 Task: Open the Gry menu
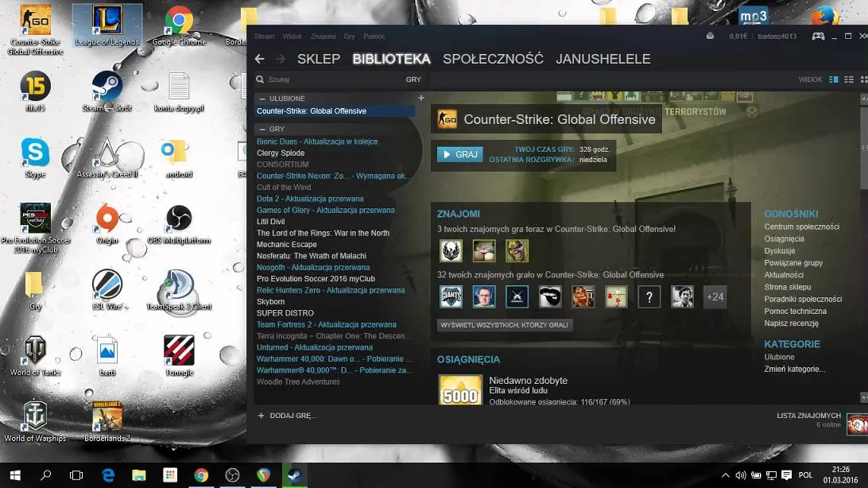pyautogui.click(x=349, y=37)
